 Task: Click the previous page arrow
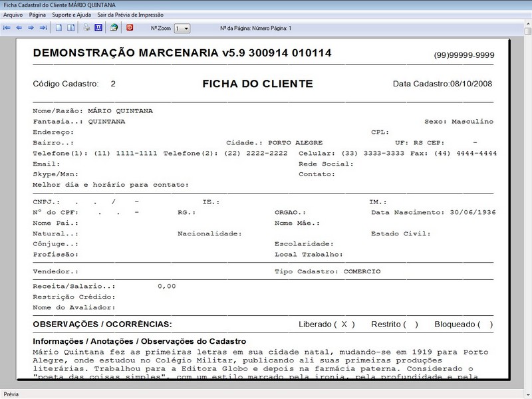(20, 27)
